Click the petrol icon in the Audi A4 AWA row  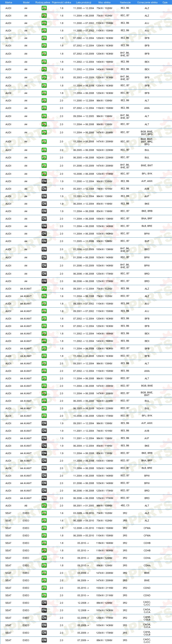[x=44, y=108]
